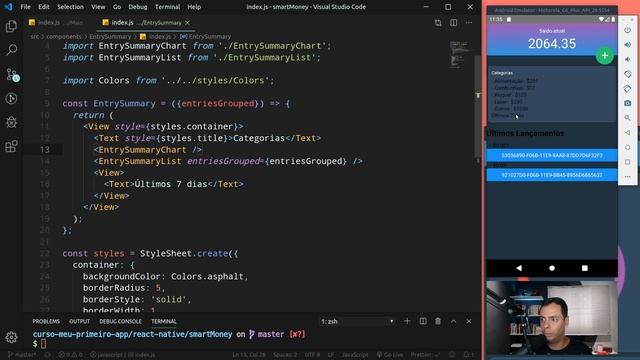Click the sync changes icon in status bar
The width and height of the screenshot is (640, 360).
pyautogui.click(x=47, y=355)
